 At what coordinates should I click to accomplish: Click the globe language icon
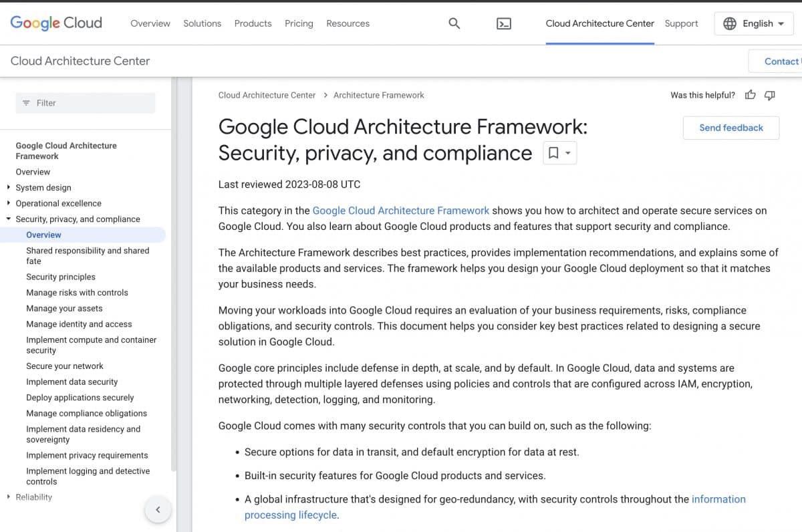click(729, 23)
